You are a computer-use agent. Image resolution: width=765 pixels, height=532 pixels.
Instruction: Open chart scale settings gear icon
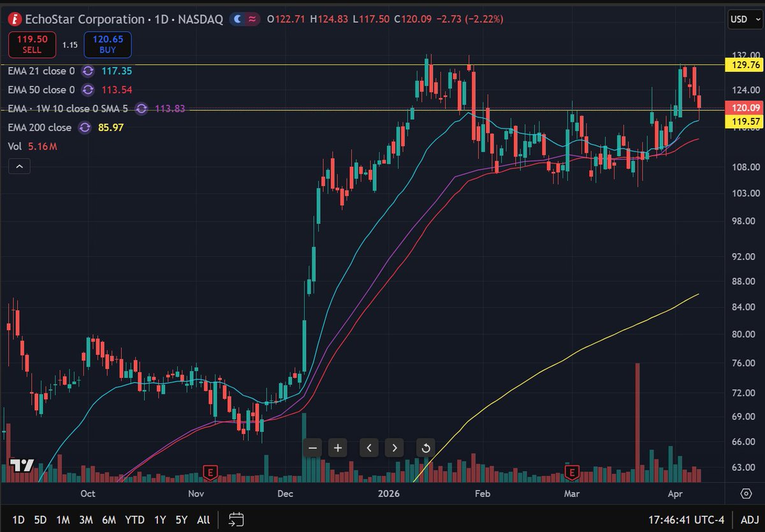coord(746,494)
